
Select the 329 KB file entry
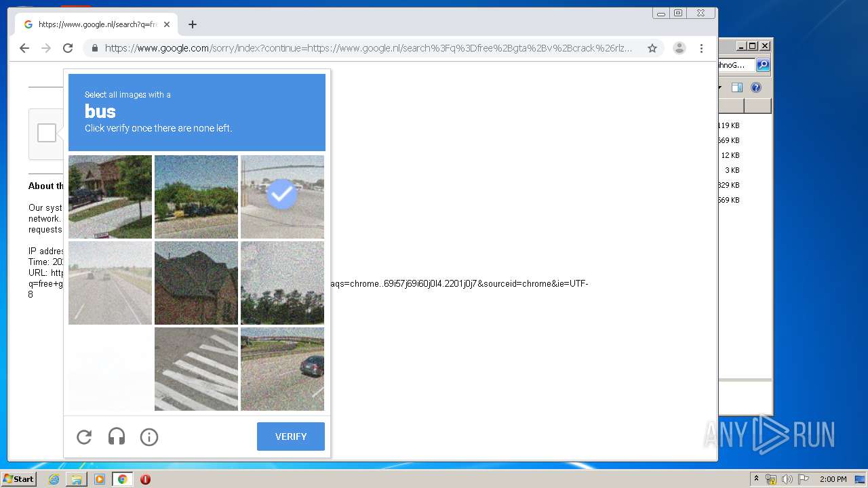click(x=729, y=185)
